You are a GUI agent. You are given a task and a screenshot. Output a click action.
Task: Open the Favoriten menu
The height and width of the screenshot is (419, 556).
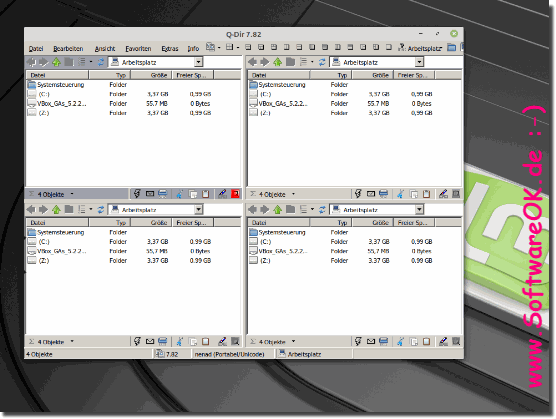[138, 49]
